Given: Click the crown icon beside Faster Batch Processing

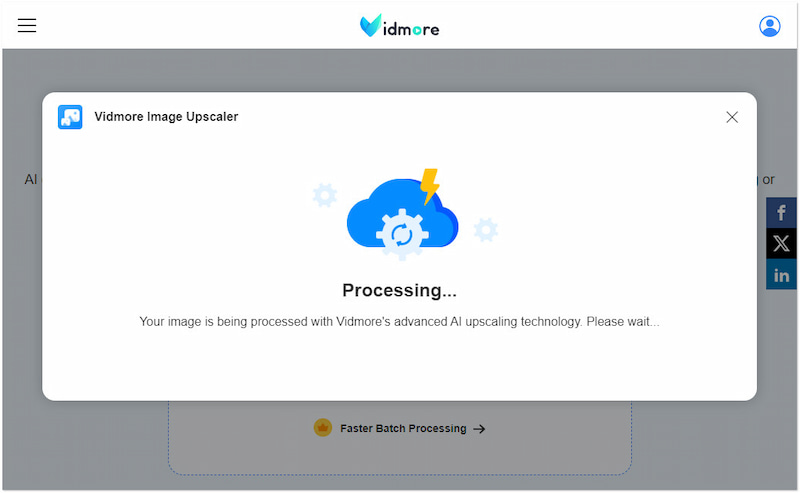Looking at the screenshot, I should (x=323, y=428).
